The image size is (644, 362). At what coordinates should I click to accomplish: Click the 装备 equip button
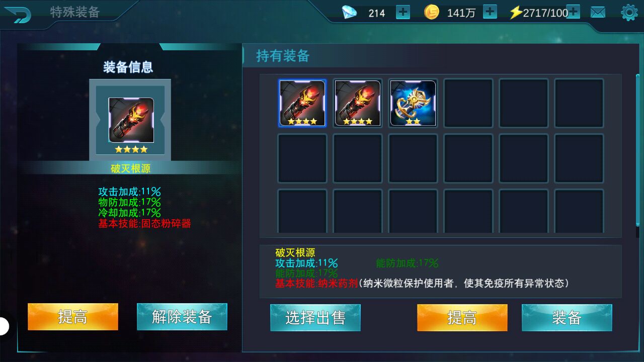[x=567, y=318]
